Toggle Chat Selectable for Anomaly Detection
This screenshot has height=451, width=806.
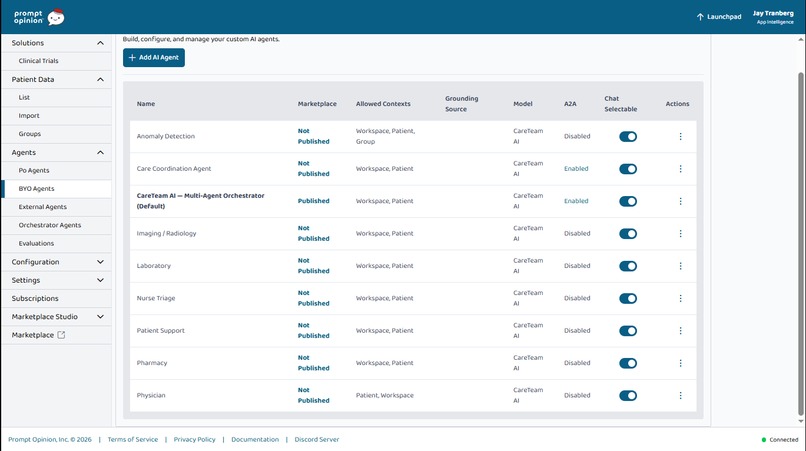(x=628, y=136)
